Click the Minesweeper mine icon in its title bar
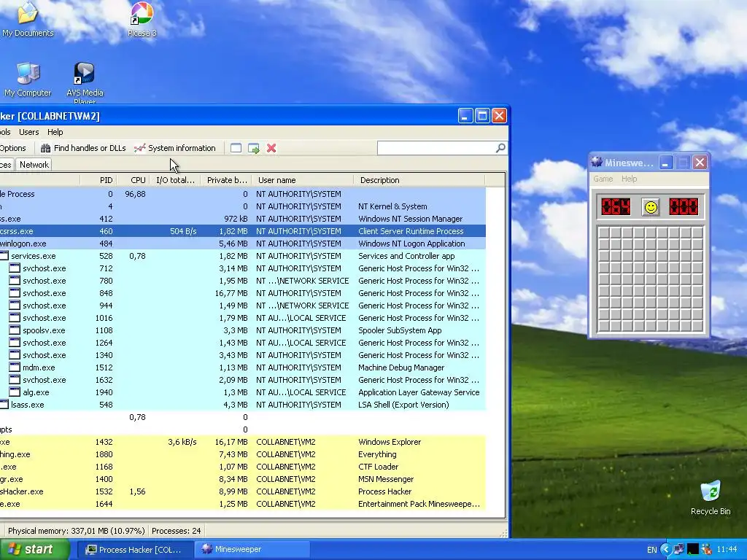 pyautogui.click(x=597, y=163)
